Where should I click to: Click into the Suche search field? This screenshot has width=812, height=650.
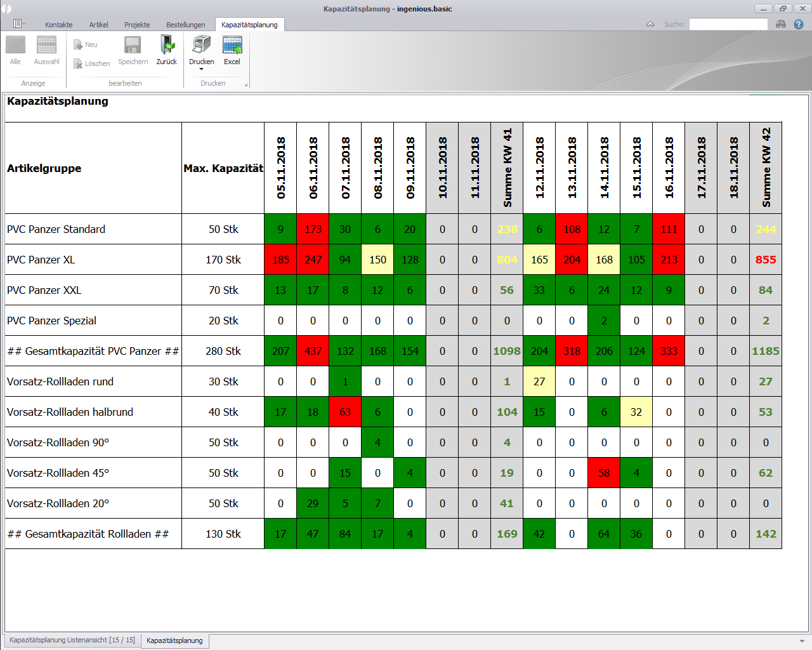[728, 24]
